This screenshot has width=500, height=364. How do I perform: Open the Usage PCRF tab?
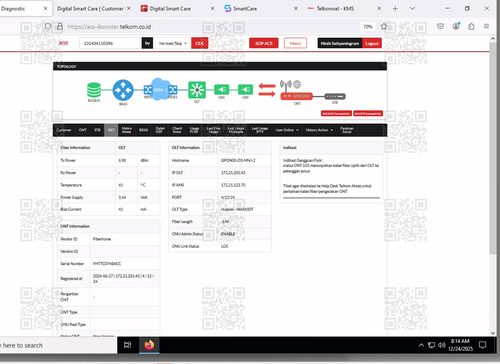coord(194,130)
